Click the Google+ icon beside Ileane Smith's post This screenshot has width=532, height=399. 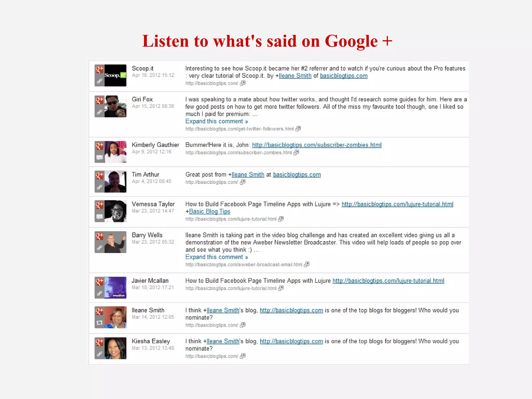[99, 311]
